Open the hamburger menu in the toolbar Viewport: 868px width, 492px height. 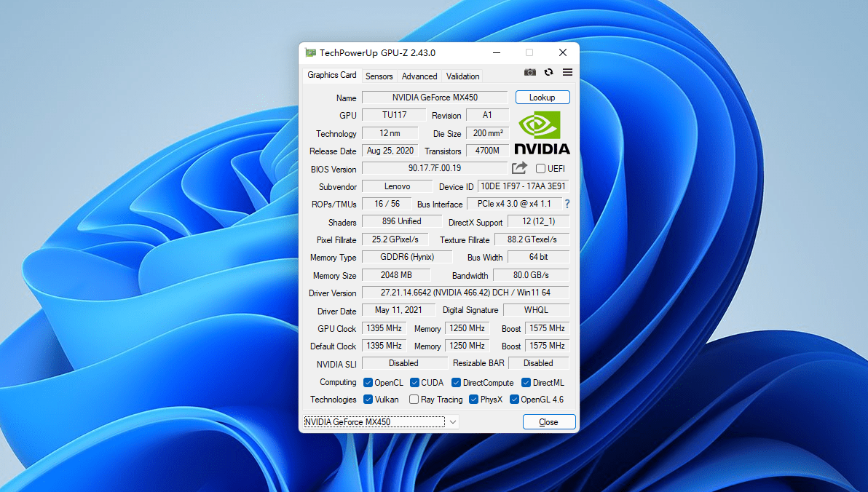(567, 73)
